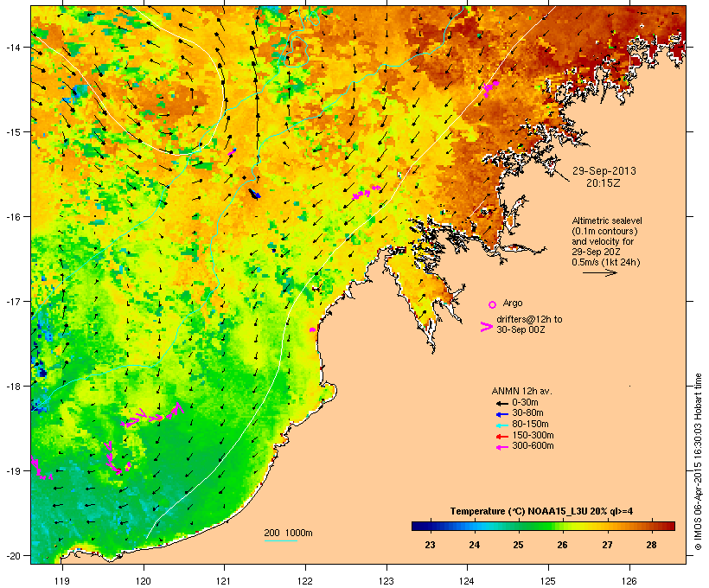The image size is (709, 588).
Task: Click the latitude axis label -15
Action: pos(12,132)
